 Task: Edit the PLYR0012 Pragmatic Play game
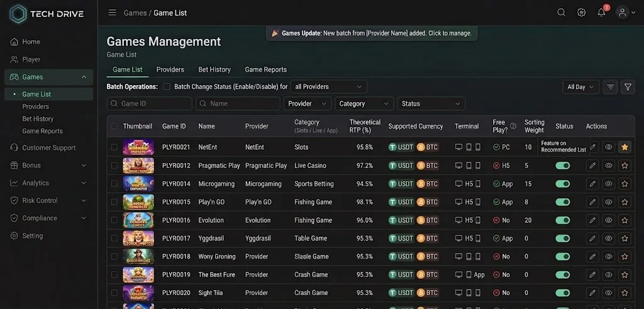pyautogui.click(x=592, y=166)
